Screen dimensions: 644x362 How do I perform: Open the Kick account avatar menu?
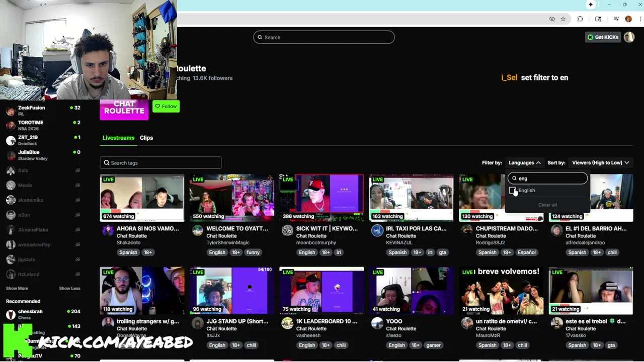point(629,37)
